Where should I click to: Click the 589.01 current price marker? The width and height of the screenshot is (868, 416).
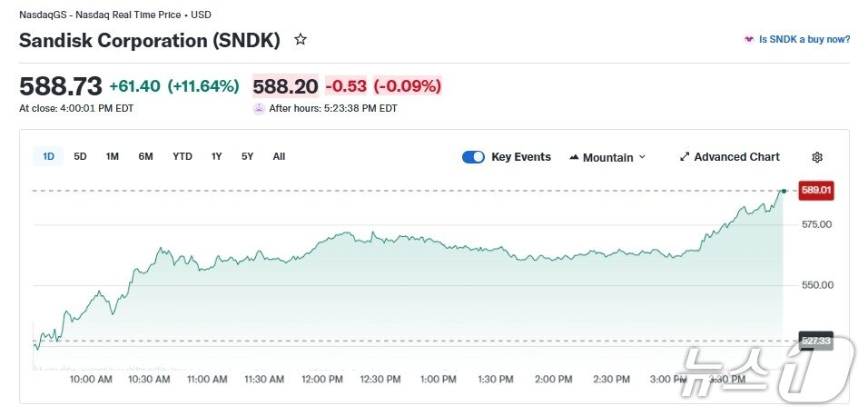815,191
